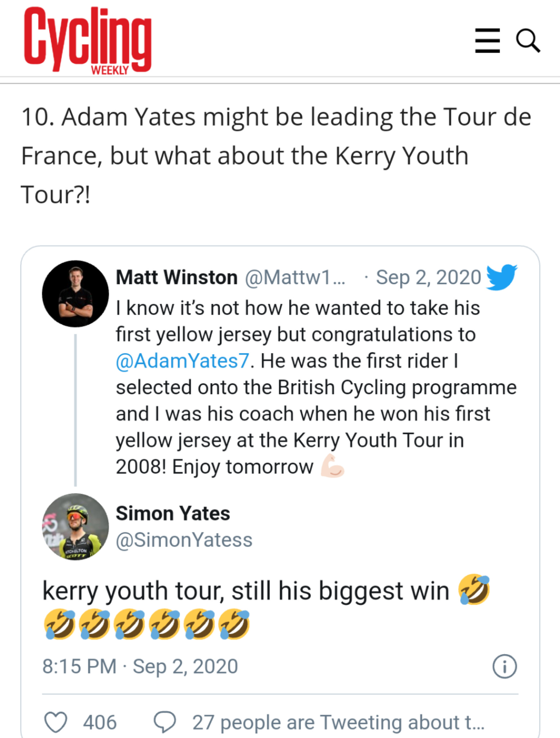Screen dimensions: 560x738
Task: Click the heart like icon
Action: click(x=55, y=722)
